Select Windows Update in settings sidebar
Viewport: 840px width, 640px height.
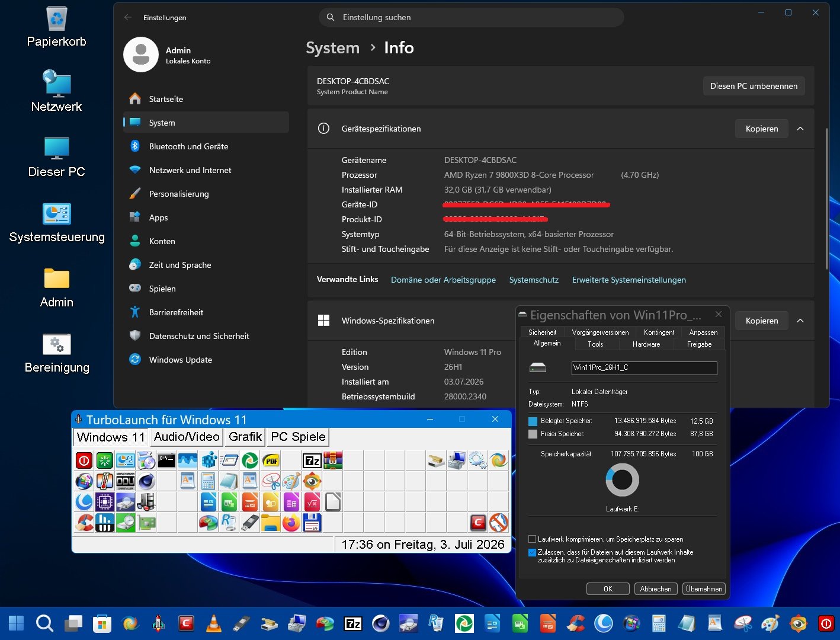[206, 360]
